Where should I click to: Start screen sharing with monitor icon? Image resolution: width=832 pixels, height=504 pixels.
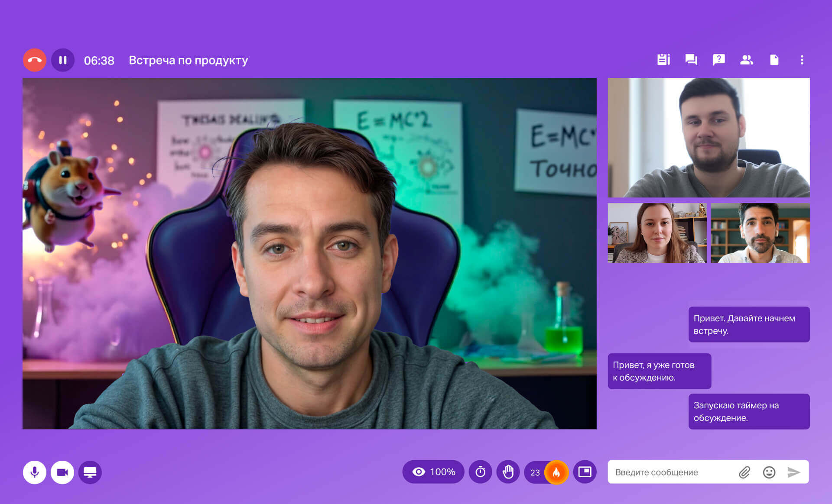(90, 472)
